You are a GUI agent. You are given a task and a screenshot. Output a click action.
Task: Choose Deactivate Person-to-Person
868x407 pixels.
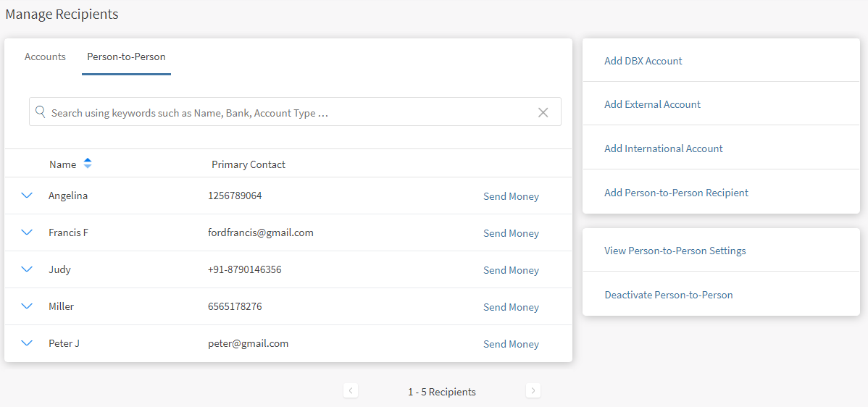coord(669,295)
